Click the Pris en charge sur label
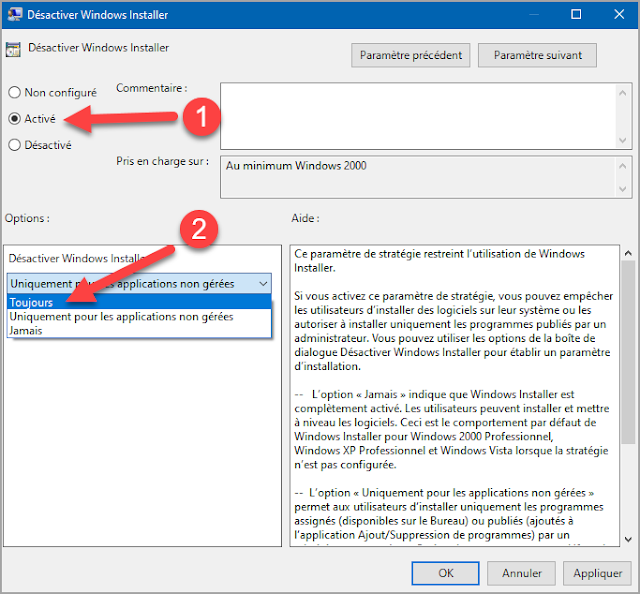Image resolution: width=640 pixels, height=594 pixels. tap(162, 161)
